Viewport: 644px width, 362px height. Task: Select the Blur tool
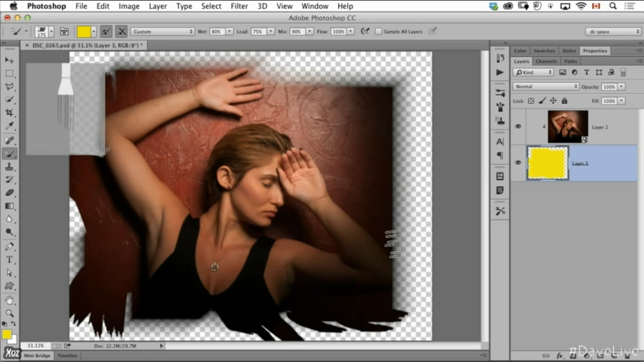coord(10,219)
